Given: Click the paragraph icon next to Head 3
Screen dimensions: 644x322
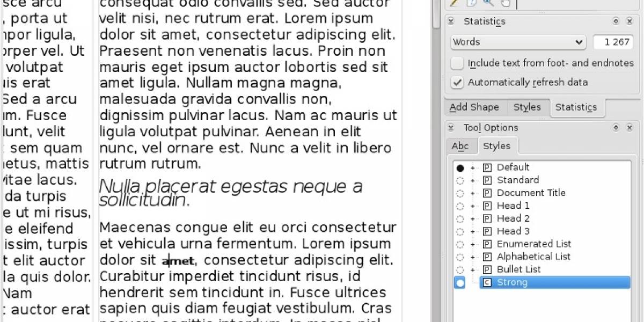Looking at the screenshot, I should (x=487, y=231).
